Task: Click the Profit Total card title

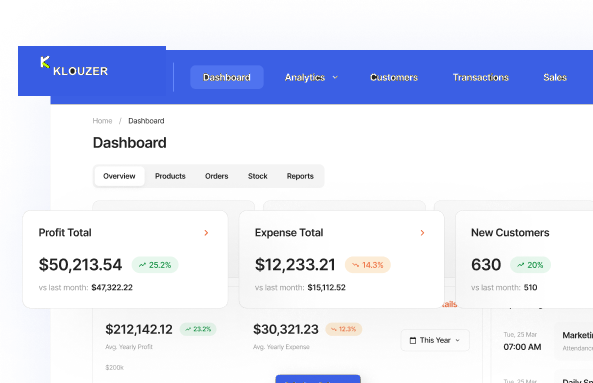Action: click(x=65, y=233)
